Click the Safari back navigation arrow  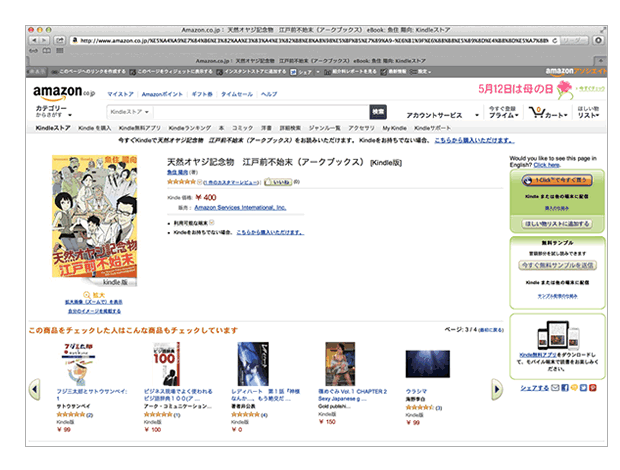34,40
